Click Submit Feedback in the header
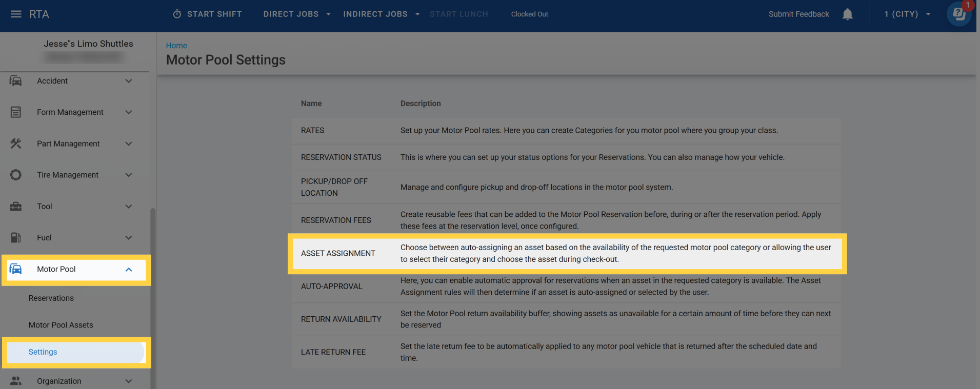Viewport: 980px width, 389px height. (798, 14)
